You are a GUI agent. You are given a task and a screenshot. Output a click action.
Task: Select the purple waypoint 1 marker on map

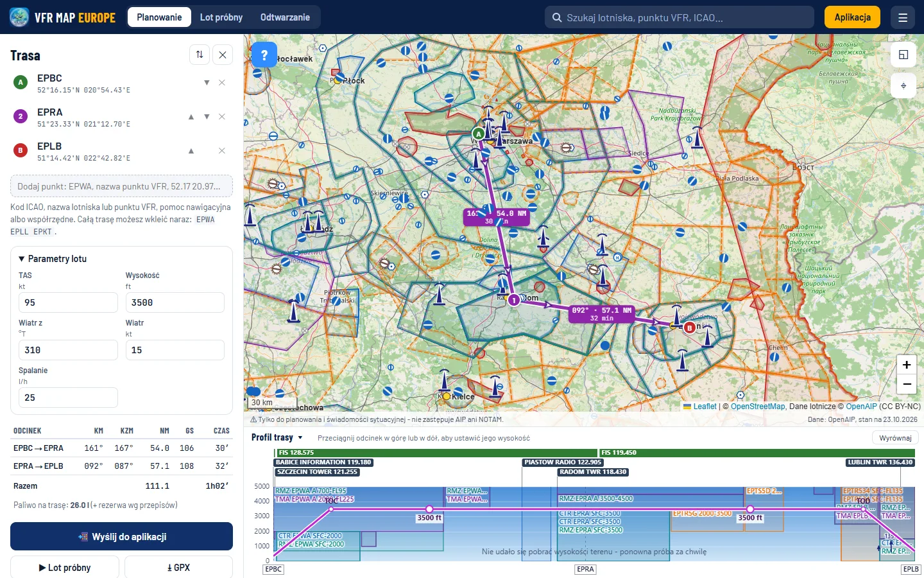(x=513, y=300)
